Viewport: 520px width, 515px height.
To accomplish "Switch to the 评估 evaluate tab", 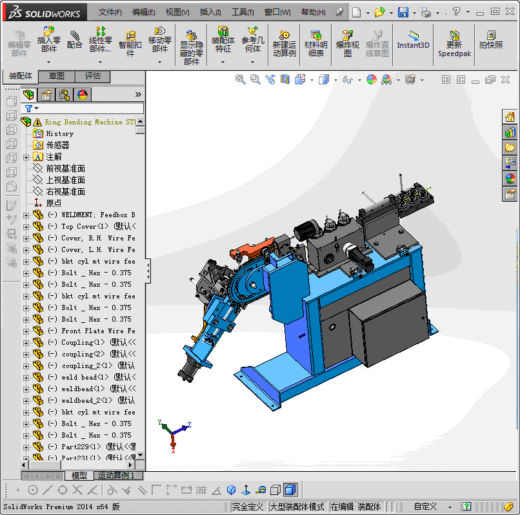I will click(x=93, y=76).
